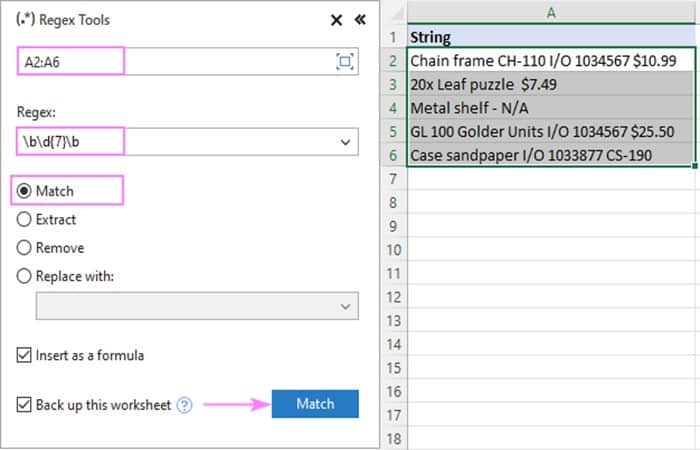Select the String header cell
The height and width of the screenshot is (450, 700).
551,37
